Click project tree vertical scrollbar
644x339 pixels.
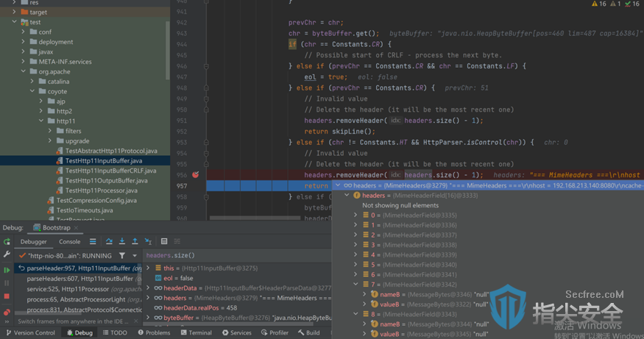(x=167, y=50)
